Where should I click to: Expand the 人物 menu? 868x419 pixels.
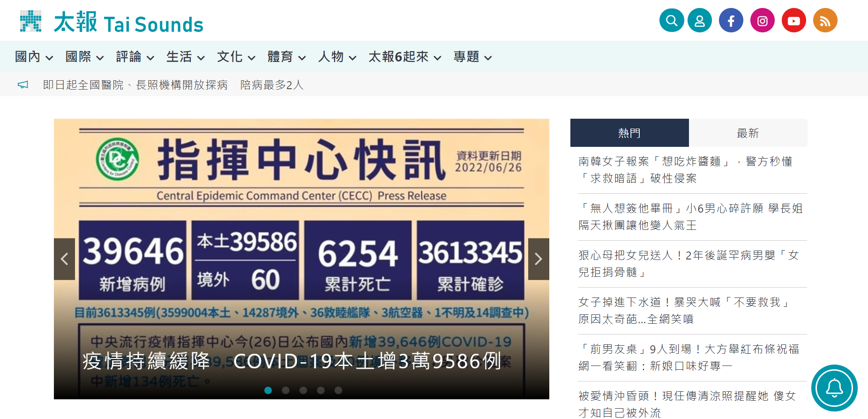337,57
